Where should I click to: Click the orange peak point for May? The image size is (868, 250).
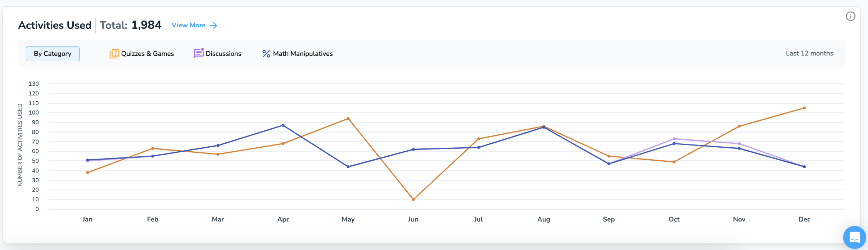348,119
